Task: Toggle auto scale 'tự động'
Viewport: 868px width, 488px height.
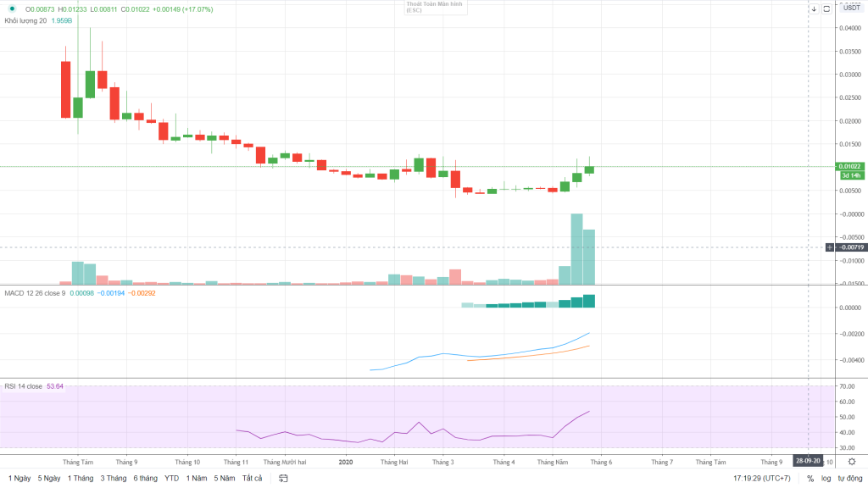Action: point(849,479)
